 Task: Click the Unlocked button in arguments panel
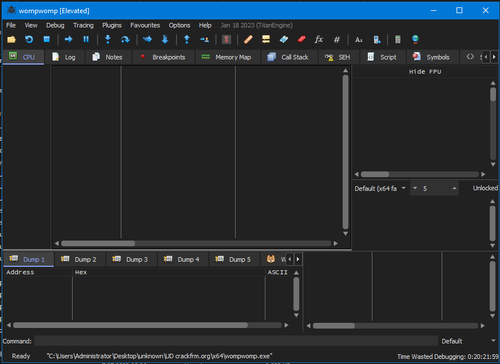(x=485, y=188)
